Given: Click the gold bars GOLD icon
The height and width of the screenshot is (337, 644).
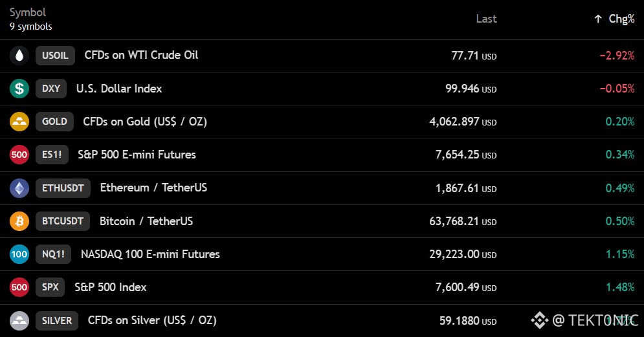Looking at the screenshot, I should [x=19, y=122].
